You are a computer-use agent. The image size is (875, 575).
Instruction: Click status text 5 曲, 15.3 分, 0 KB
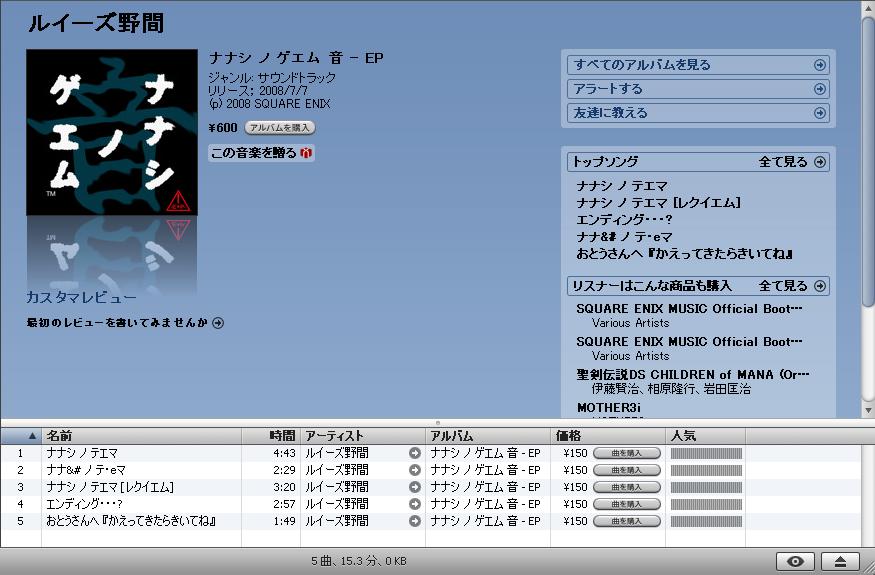[359, 561]
